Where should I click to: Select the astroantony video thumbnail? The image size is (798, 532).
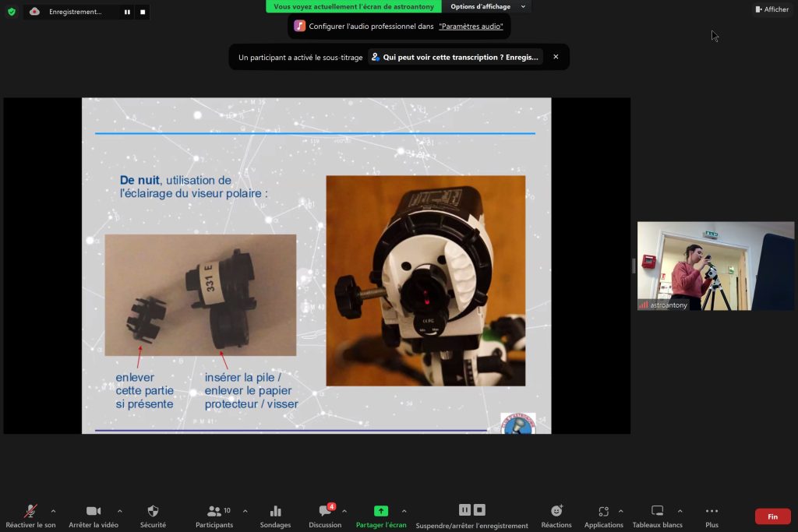pyautogui.click(x=715, y=266)
